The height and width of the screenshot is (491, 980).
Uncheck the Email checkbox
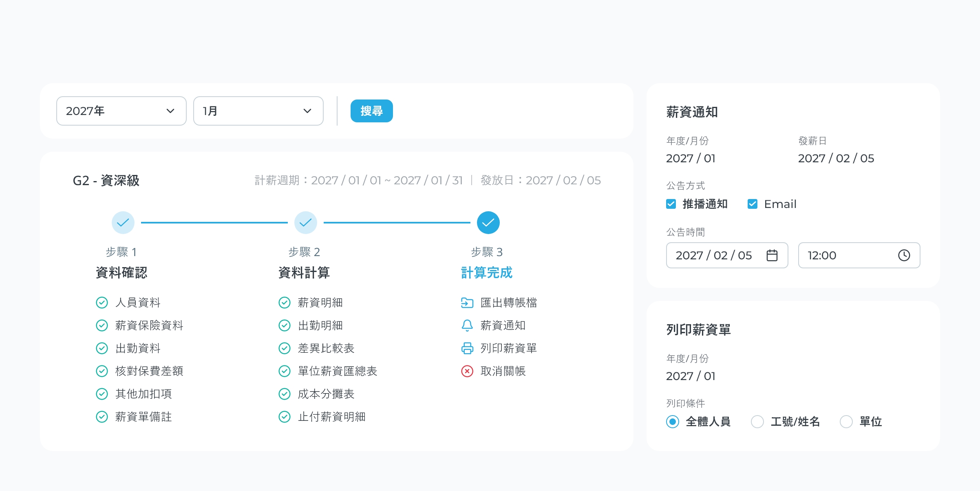point(753,204)
